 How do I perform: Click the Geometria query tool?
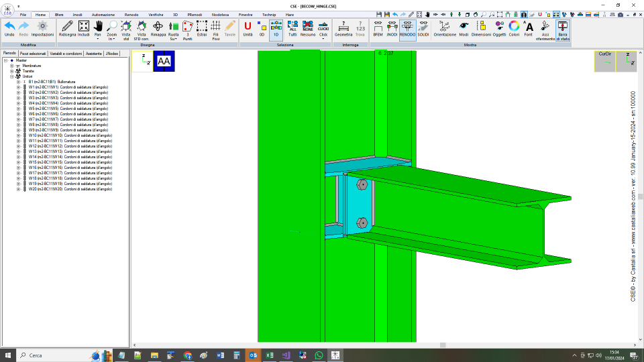(343, 29)
